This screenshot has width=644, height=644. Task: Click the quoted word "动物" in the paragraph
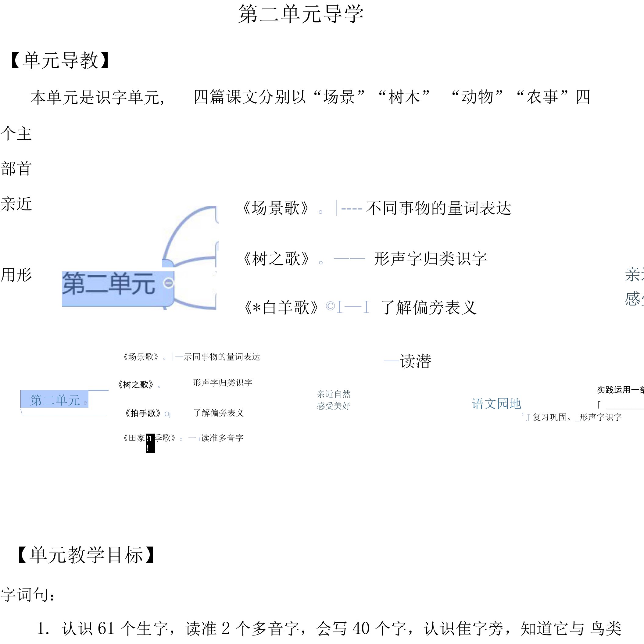[477, 97]
